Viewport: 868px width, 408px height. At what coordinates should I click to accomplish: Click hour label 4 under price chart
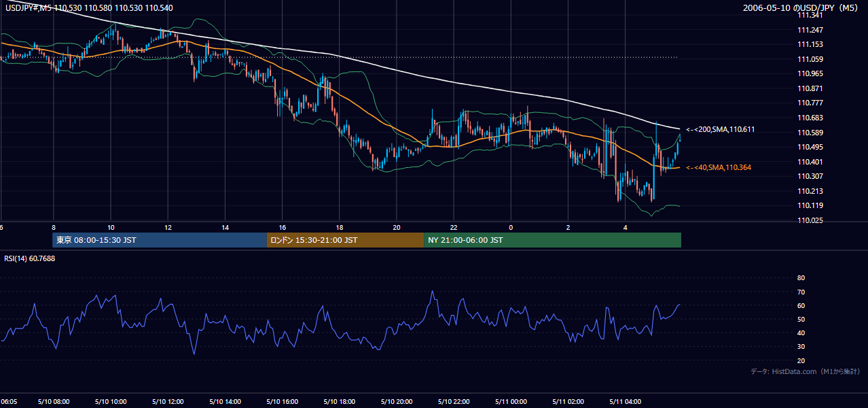point(626,228)
